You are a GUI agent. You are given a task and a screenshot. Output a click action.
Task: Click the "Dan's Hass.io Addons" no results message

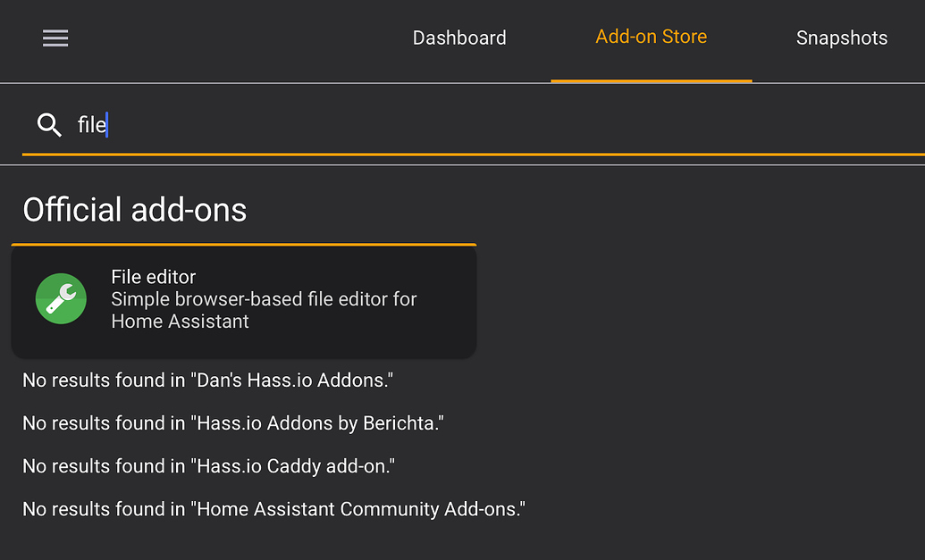point(207,380)
